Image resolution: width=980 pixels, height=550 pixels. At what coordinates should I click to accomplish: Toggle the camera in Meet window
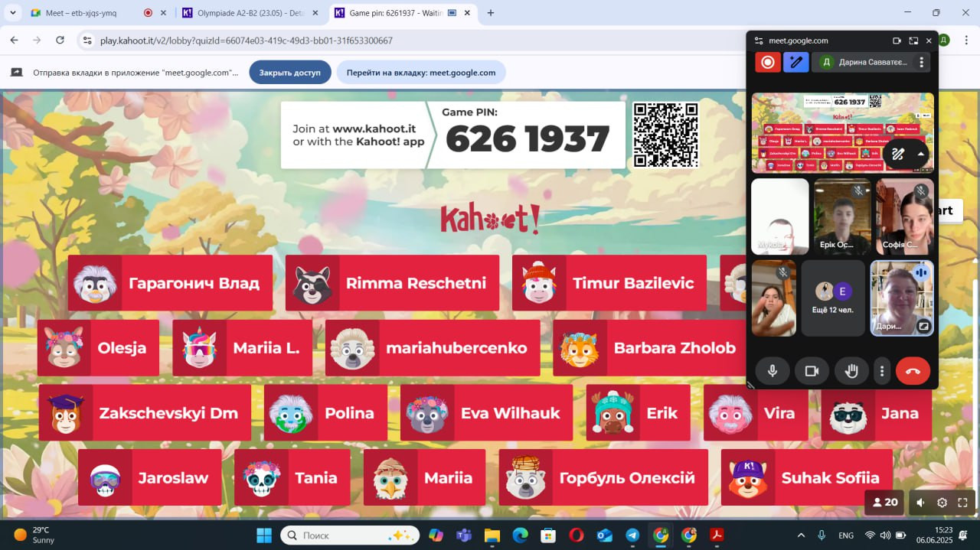(812, 371)
